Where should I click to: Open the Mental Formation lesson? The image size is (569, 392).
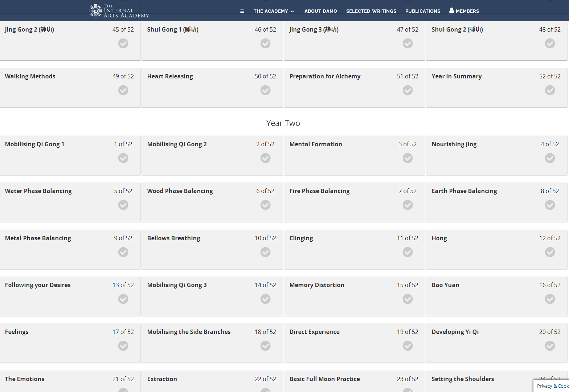316,144
